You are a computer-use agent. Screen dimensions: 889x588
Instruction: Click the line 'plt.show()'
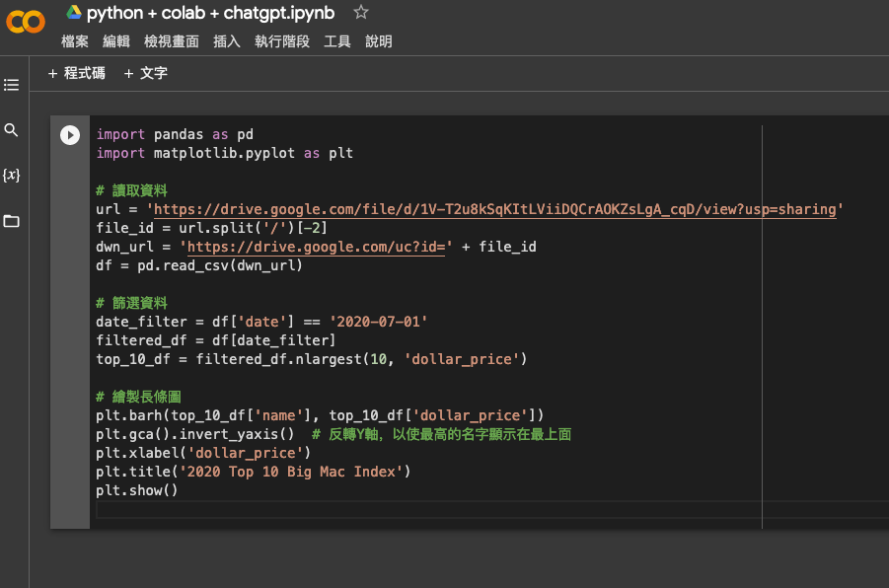coord(136,490)
